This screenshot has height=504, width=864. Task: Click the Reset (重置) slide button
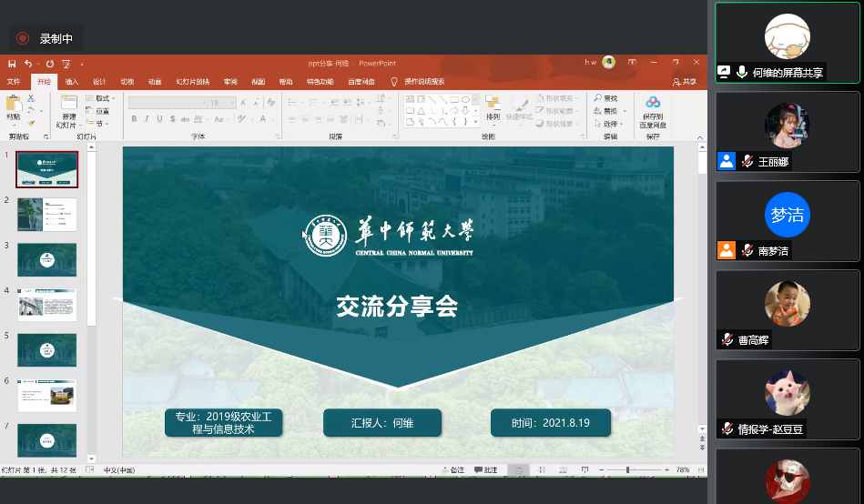click(98, 111)
